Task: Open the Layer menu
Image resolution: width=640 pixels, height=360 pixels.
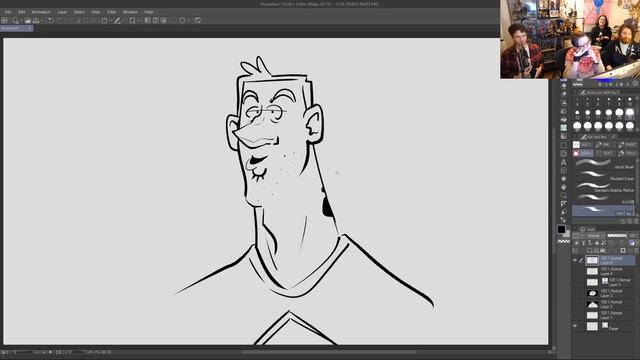Action: (x=62, y=12)
